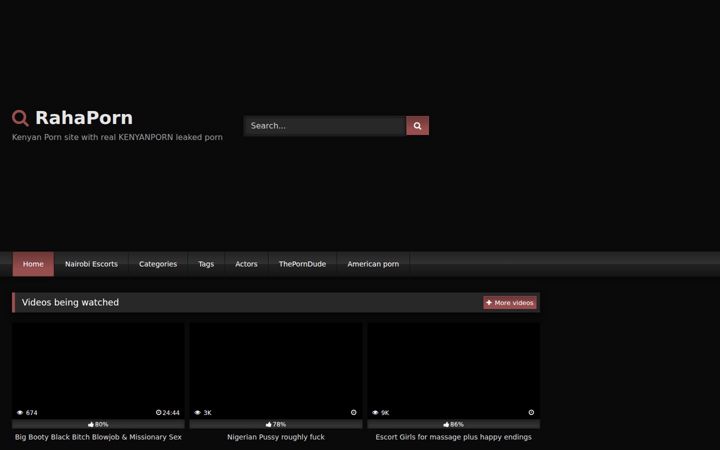Click the RahaPorn site title link
The width and height of the screenshot is (720, 450).
pos(84,118)
